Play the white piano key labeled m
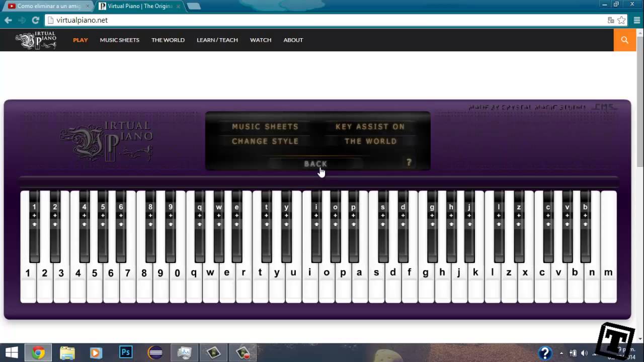 (x=608, y=284)
